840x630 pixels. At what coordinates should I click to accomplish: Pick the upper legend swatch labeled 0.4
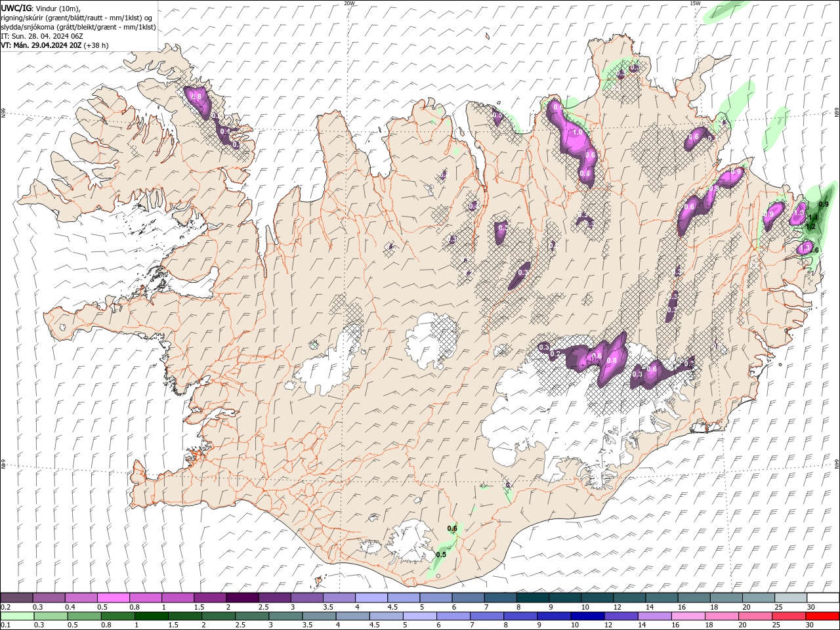click(81, 598)
